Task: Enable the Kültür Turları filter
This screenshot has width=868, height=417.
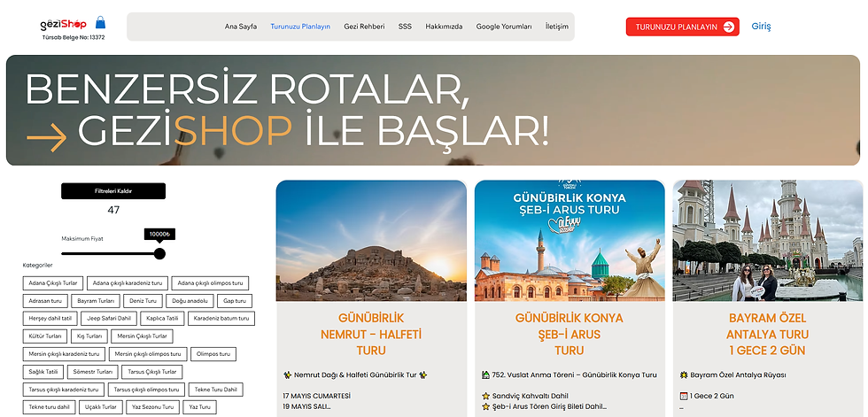Action: pos(45,336)
